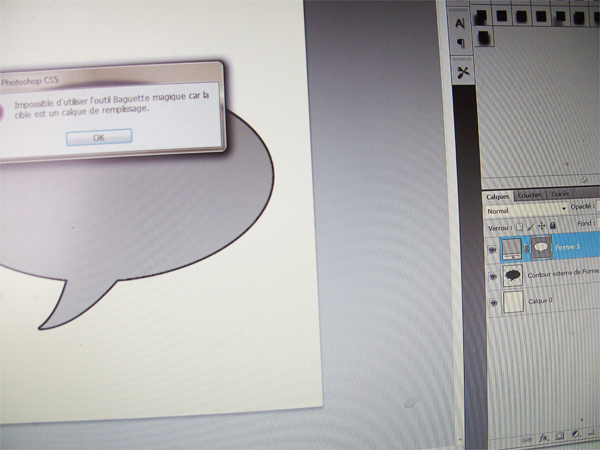600x450 pixels.
Task: Click the first brush preset swatch
Action: click(x=482, y=16)
